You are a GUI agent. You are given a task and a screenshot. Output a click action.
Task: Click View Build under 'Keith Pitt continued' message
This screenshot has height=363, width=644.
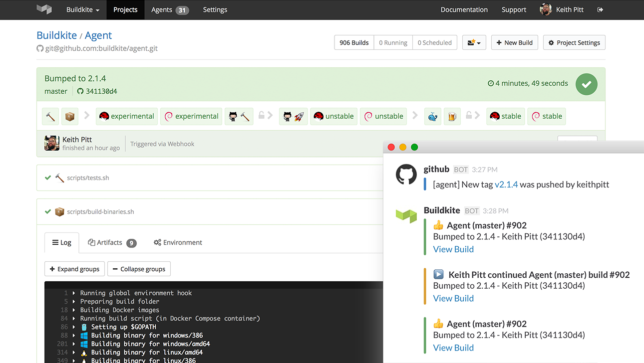pos(453,298)
